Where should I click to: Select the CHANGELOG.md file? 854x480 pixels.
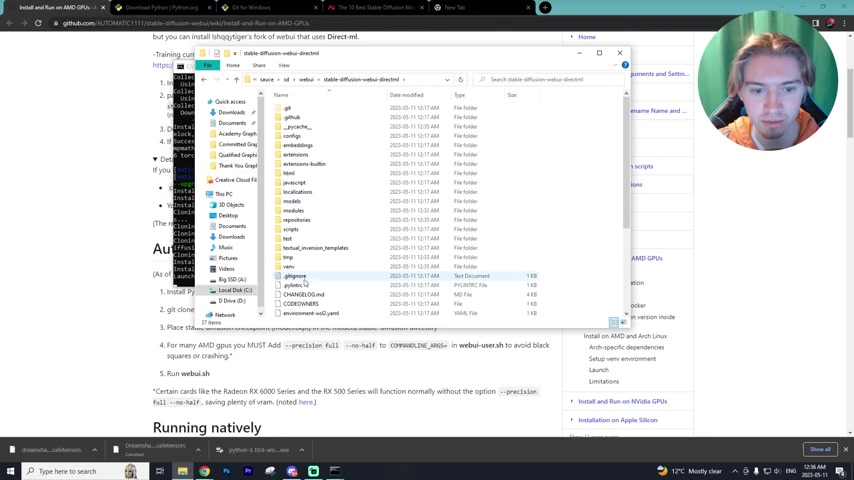[x=303, y=294]
